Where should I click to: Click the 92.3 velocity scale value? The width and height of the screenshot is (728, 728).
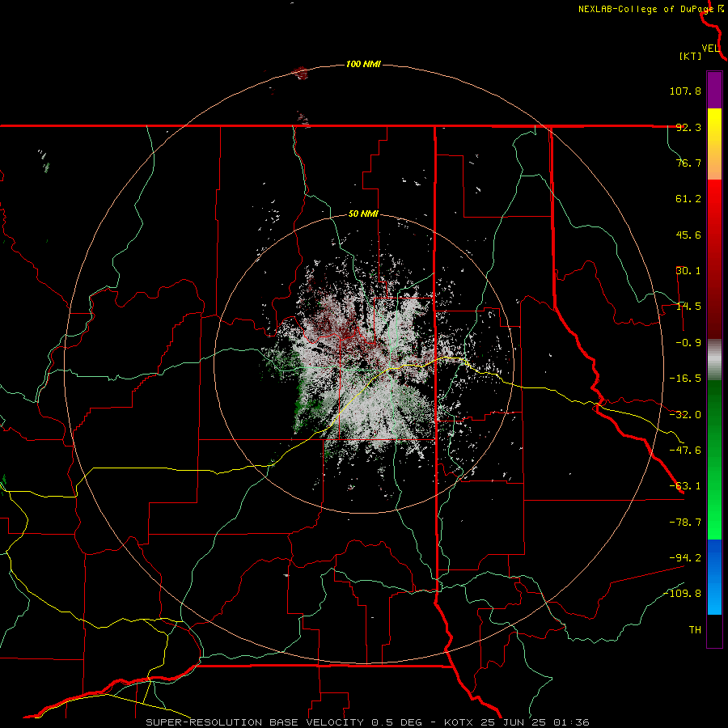pyautogui.click(x=688, y=127)
